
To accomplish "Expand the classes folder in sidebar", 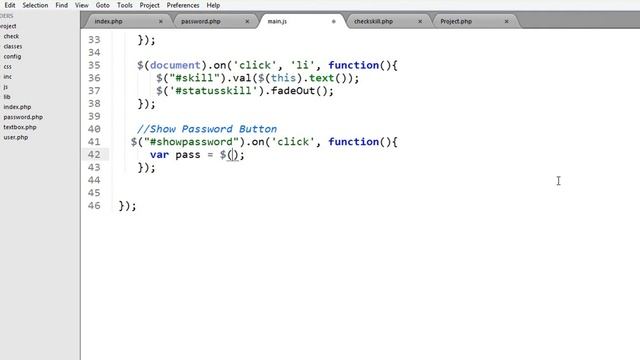I will click(x=13, y=47).
